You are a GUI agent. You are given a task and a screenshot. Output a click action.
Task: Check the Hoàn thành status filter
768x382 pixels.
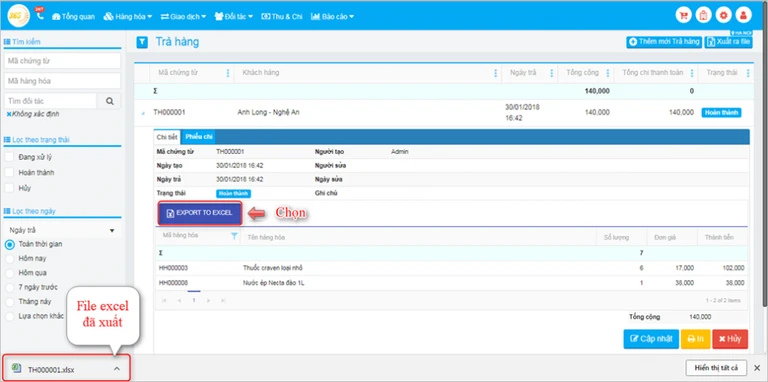coord(9,172)
